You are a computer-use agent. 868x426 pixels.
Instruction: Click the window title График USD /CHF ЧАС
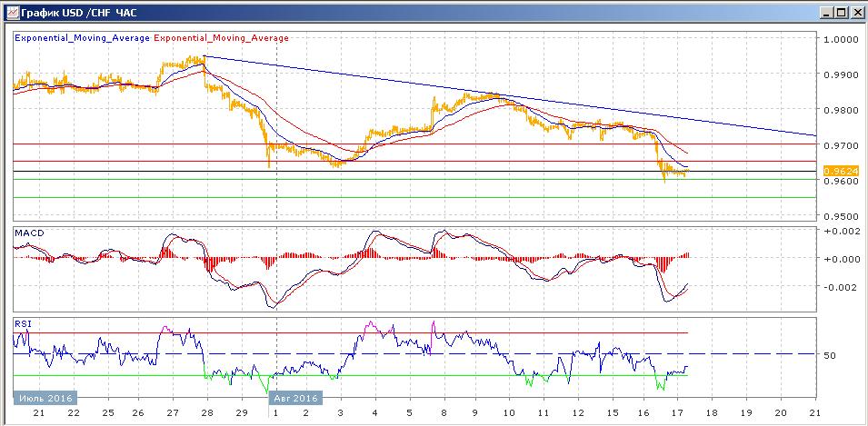point(80,13)
